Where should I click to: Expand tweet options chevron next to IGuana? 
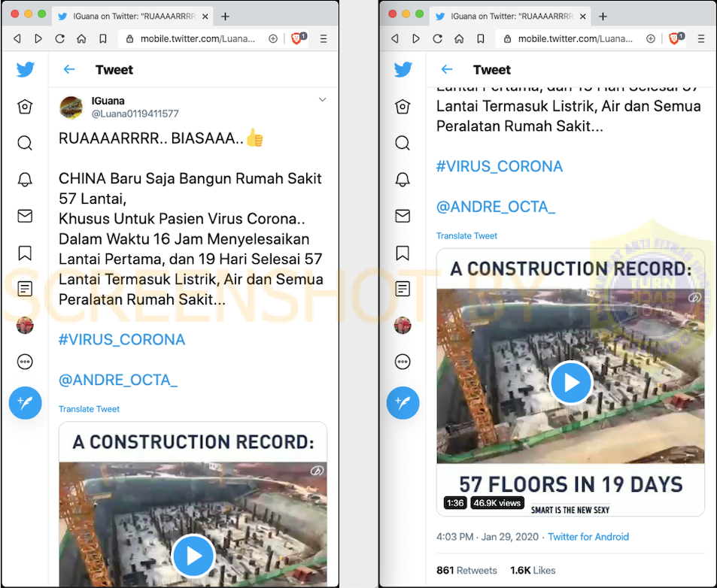click(x=322, y=99)
